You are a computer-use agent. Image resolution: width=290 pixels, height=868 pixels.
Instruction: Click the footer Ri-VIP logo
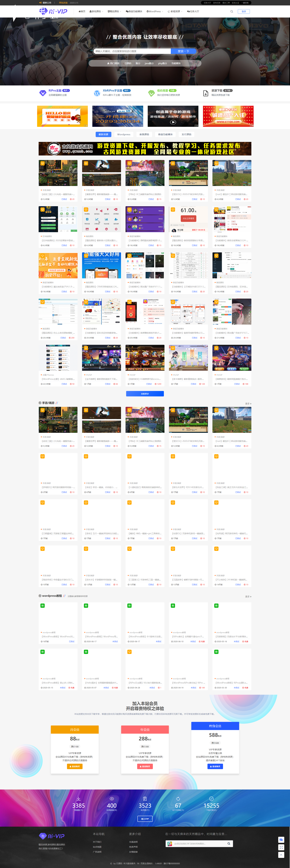pos(52,836)
